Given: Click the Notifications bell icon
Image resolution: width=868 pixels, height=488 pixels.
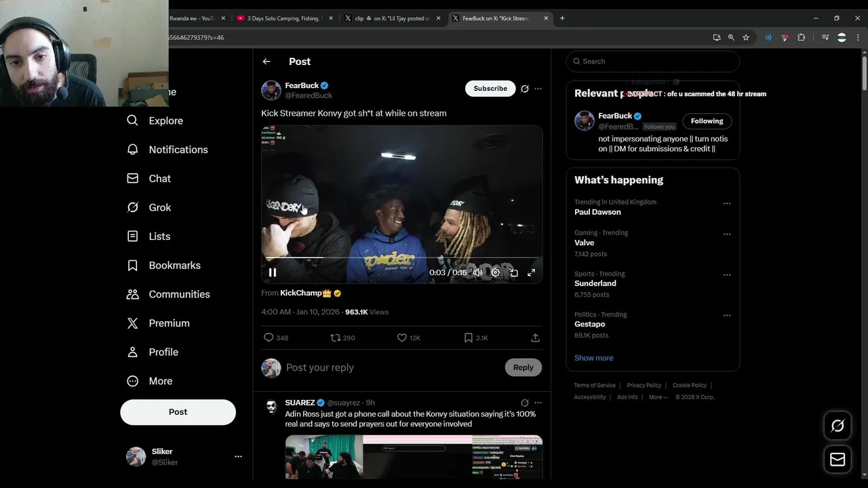Looking at the screenshot, I should (133, 150).
